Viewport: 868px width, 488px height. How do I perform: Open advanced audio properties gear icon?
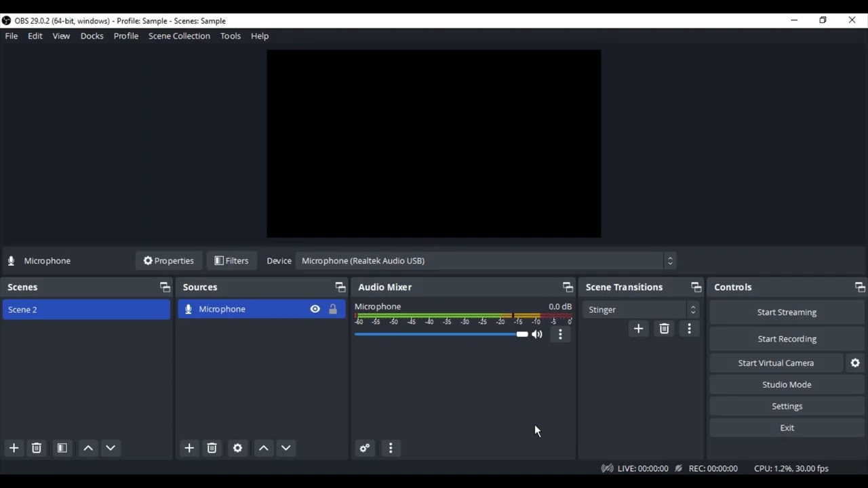(365, 448)
